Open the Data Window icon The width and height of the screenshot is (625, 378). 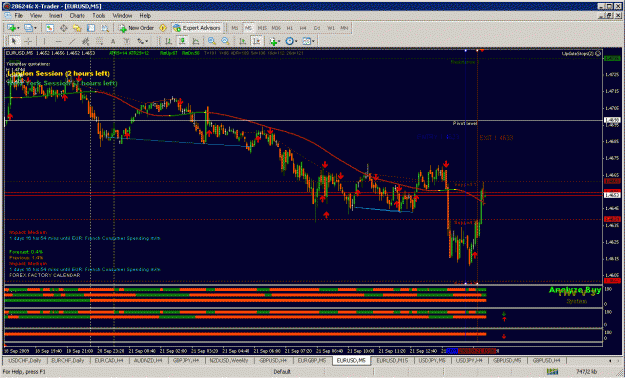63,28
